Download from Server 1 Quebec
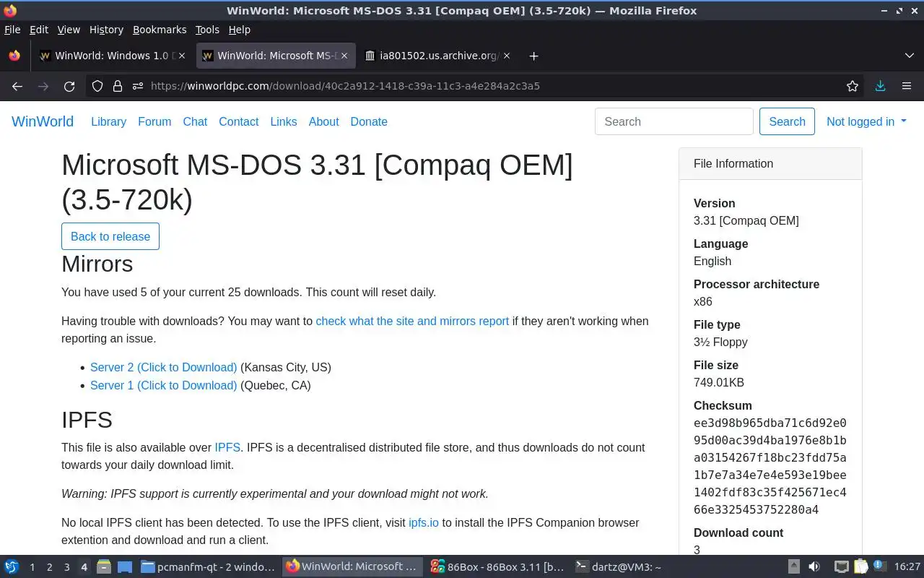The width and height of the screenshot is (924, 578). click(163, 385)
